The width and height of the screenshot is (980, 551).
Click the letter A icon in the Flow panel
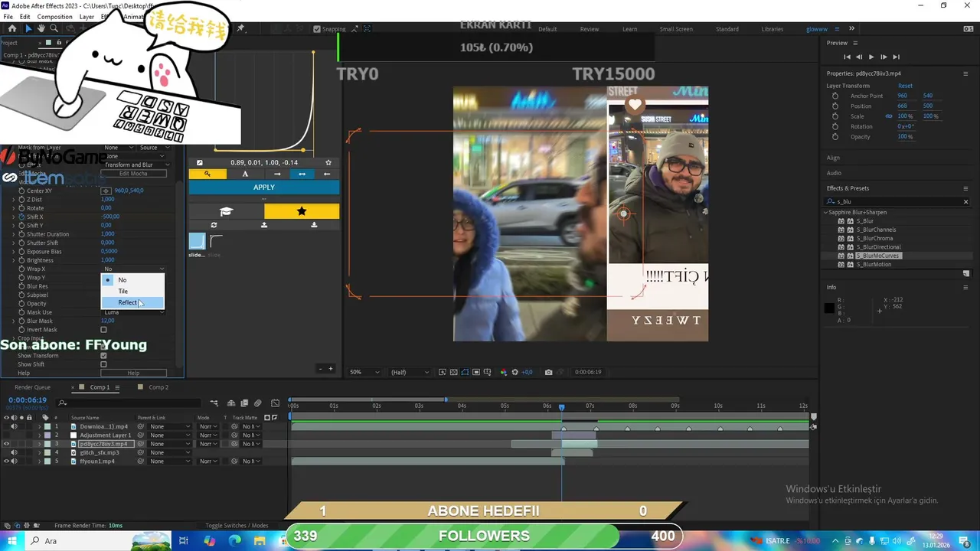(x=245, y=174)
